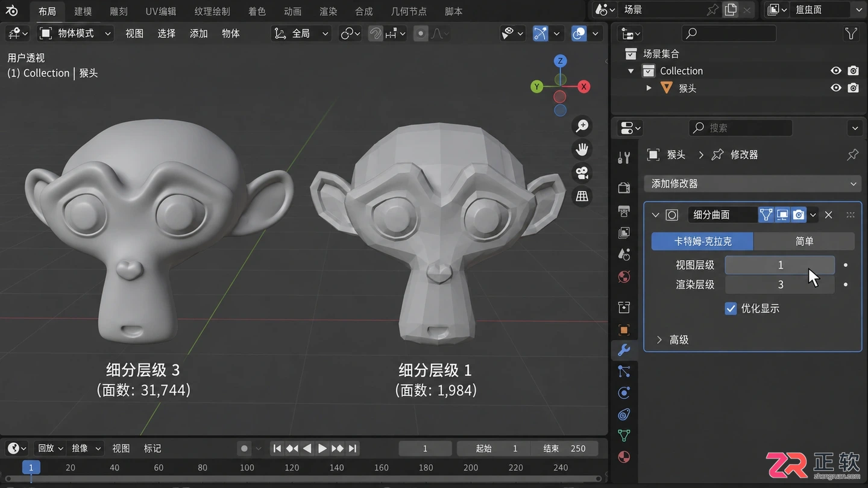Image resolution: width=868 pixels, height=488 pixels.
Task: Switch to the 建模 workspace tab
Action: [x=83, y=11]
